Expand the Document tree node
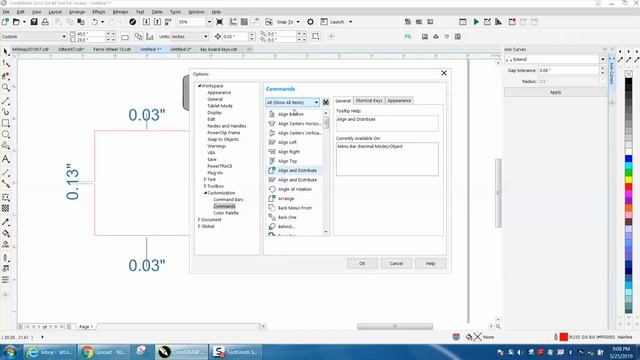 point(199,220)
